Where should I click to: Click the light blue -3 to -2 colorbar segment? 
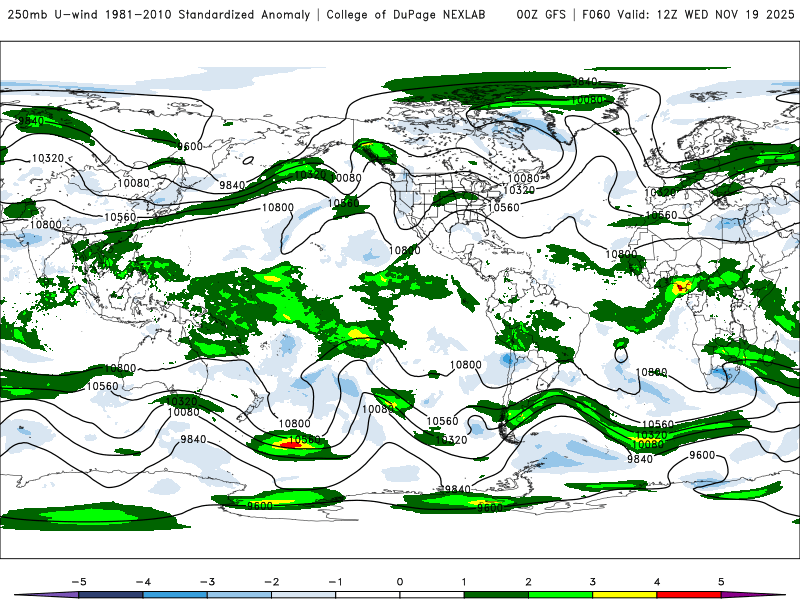pyautogui.click(x=239, y=595)
